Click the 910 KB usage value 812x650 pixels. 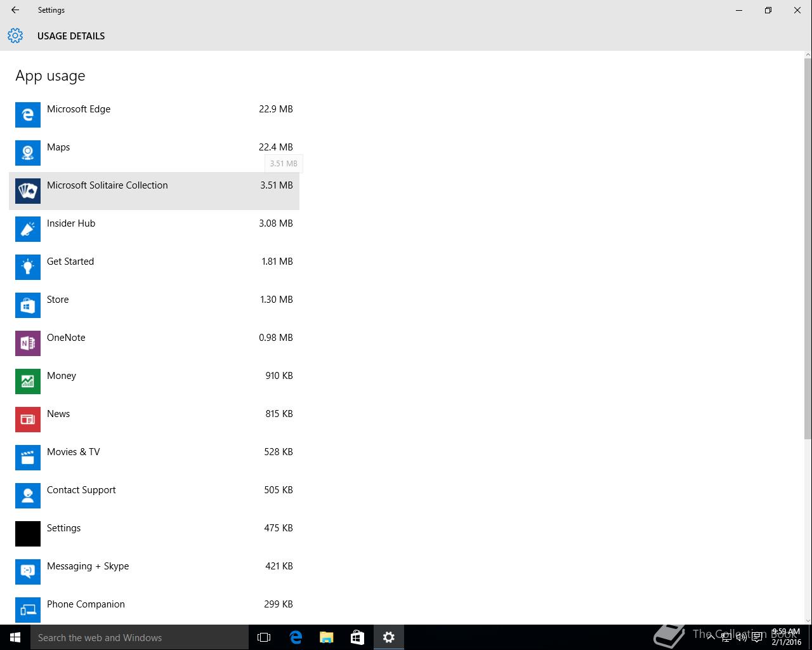(279, 376)
